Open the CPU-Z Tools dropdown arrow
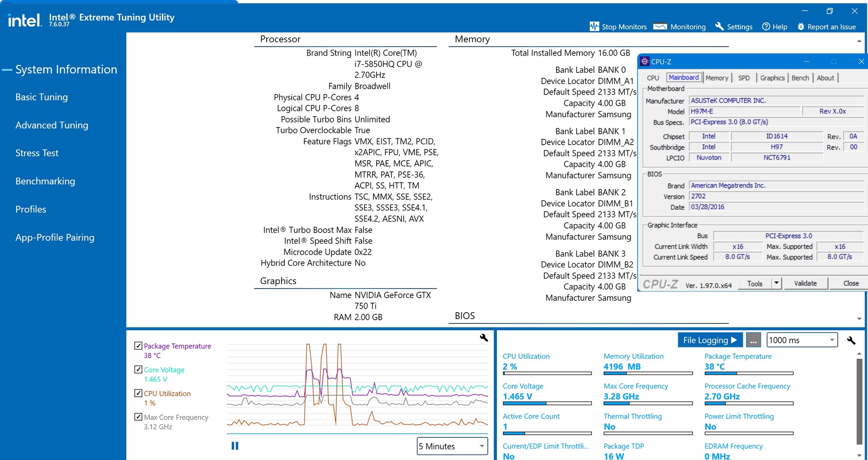The image size is (868, 460). (777, 284)
